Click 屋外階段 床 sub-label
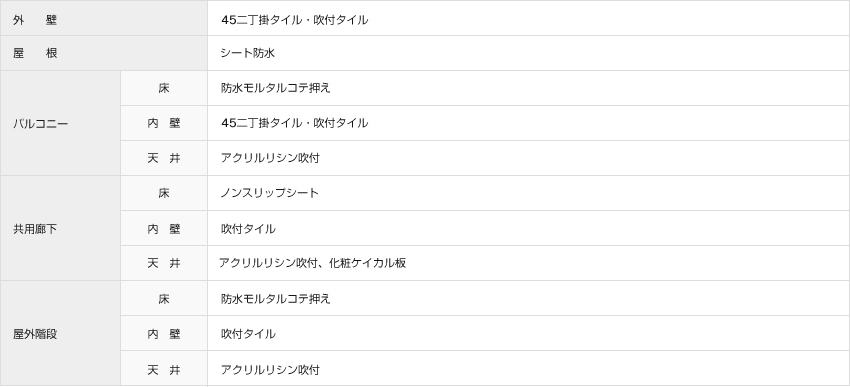850x387 pixels. 164,299
